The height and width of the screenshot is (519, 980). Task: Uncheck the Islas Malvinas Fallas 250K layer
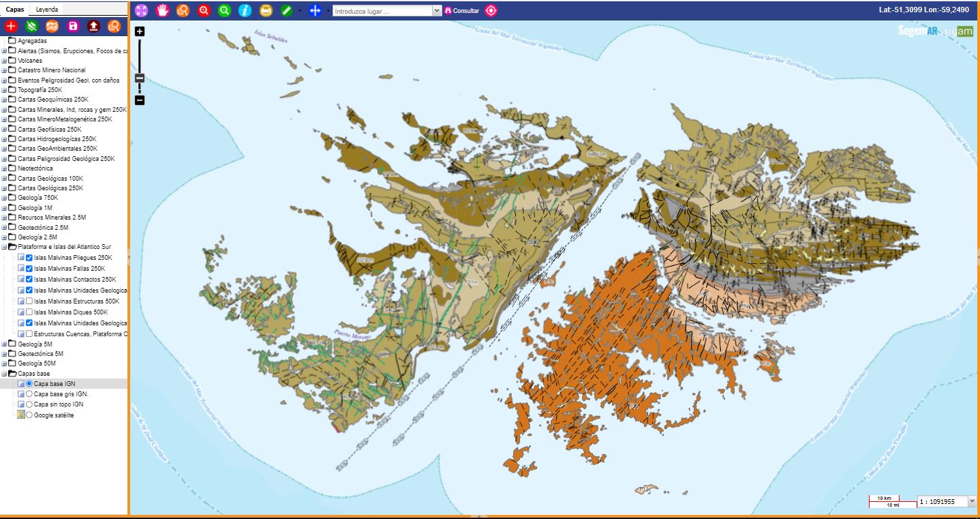[x=28, y=268]
